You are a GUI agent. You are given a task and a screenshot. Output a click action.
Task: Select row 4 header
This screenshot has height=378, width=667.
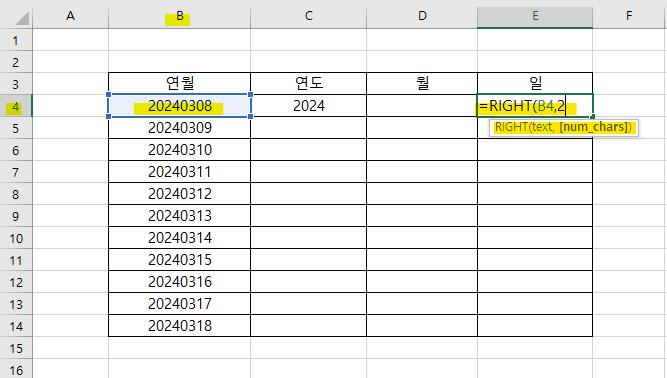click(16, 106)
